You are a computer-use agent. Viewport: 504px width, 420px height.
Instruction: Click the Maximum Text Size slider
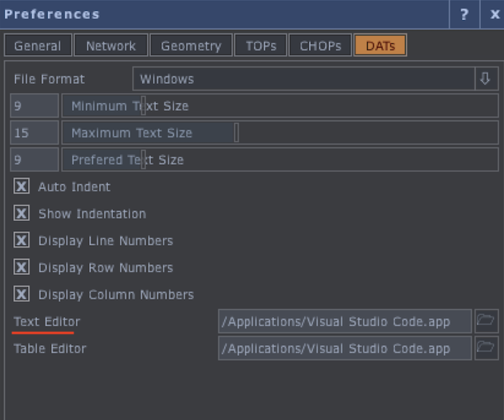pyautogui.click(x=280, y=133)
